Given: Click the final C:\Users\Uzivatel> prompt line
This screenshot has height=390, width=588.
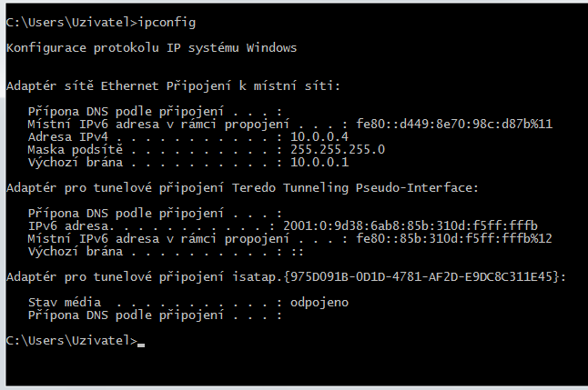Looking at the screenshot, I should pyautogui.click(x=70, y=340).
